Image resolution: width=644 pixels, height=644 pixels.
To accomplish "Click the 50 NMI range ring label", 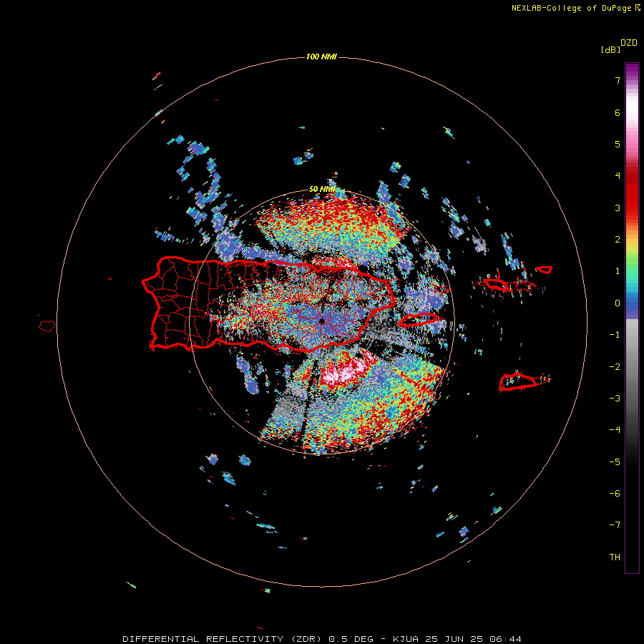I will (x=322, y=189).
